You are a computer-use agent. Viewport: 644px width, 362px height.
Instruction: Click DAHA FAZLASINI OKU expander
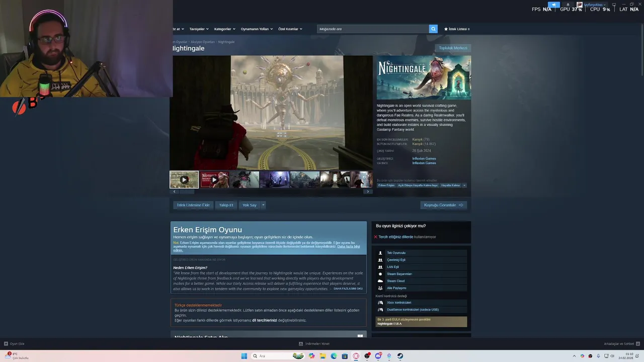pyautogui.click(x=348, y=289)
